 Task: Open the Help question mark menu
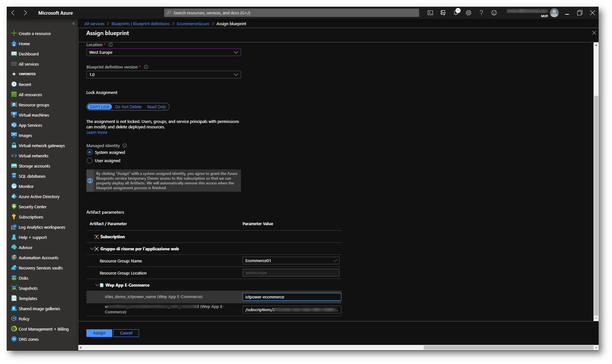pyautogui.click(x=481, y=13)
